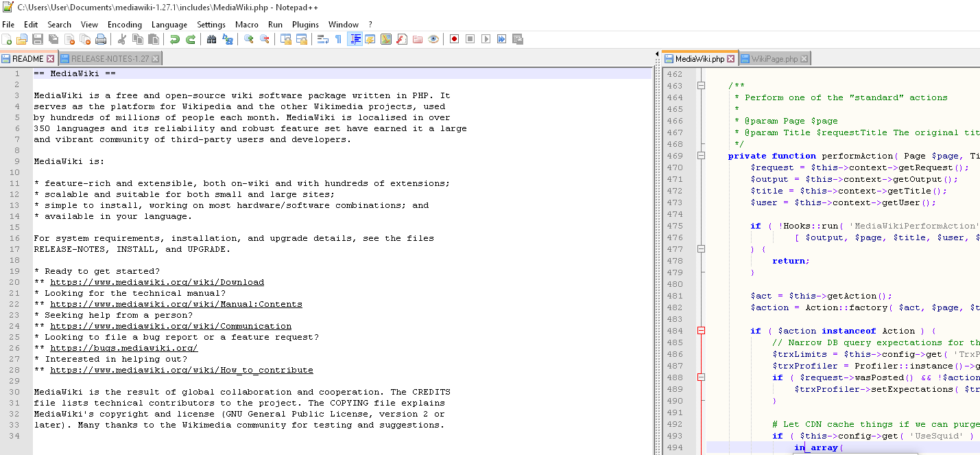Select the MediaWiki.php tab
This screenshot has width=980, height=455.
tap(700, 59)
